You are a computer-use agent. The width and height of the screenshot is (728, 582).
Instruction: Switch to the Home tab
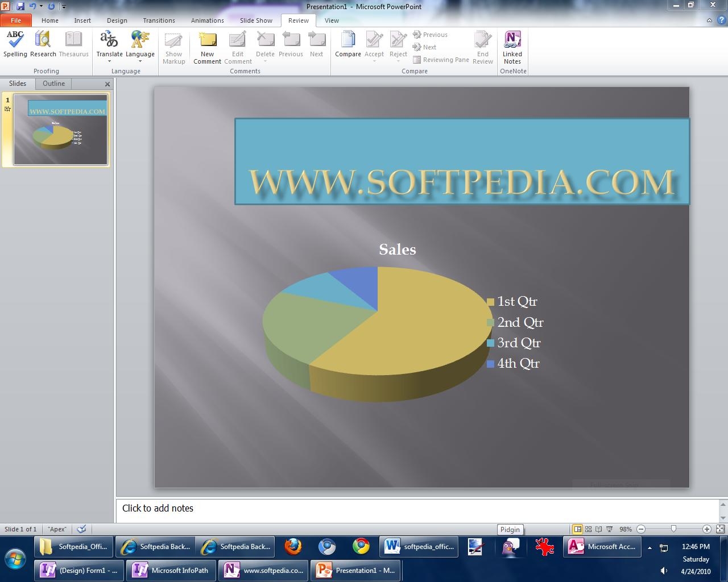[x=50, y=20]
